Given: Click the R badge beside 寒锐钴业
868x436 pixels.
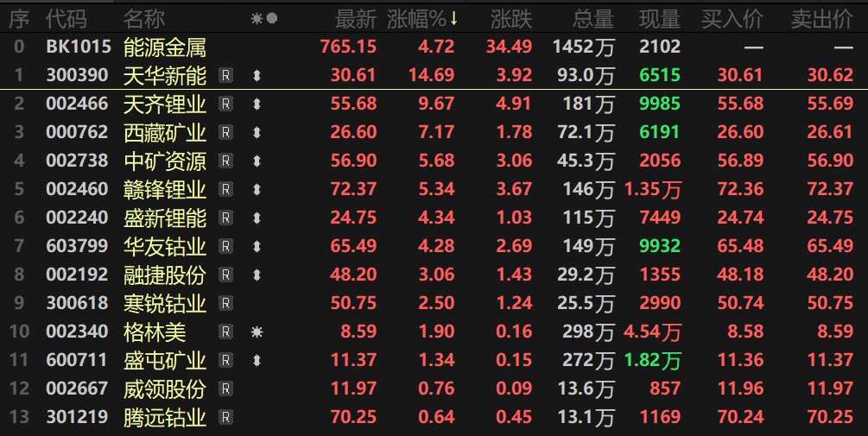Looking at the screenshot, I should (226, 304).
